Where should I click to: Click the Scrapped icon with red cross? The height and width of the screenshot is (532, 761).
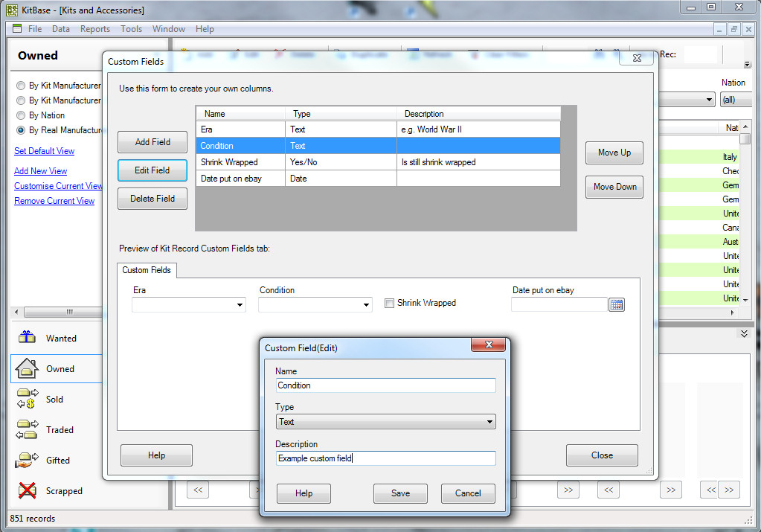(x=27, y=490)
